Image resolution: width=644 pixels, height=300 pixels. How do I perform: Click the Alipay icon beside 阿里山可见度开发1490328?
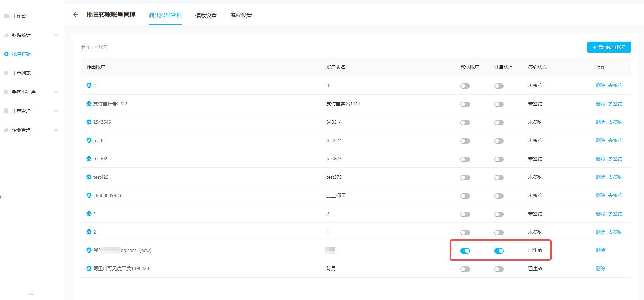coord(89,268)
